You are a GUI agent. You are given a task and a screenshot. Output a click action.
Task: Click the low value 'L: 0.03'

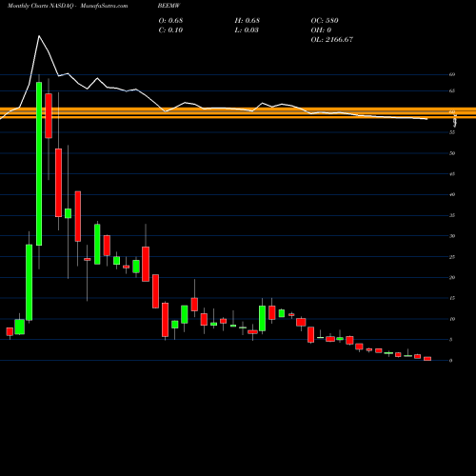coord(247,30)
